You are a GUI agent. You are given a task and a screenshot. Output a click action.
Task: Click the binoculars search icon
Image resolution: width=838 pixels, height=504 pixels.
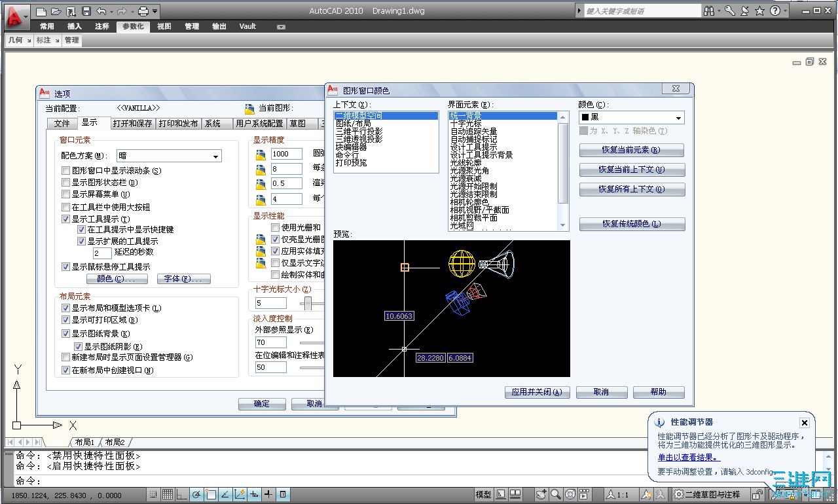tap(709, 11)
